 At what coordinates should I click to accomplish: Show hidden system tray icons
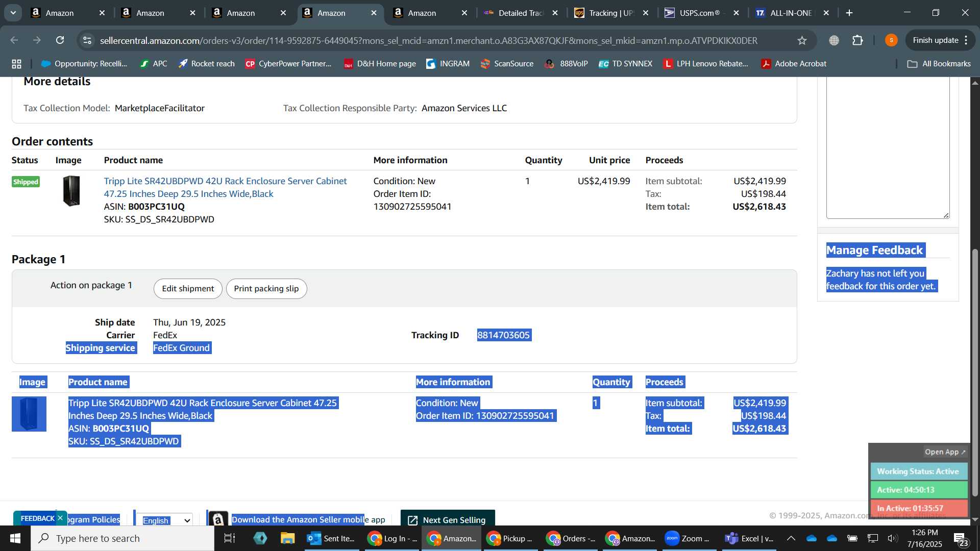pyautogui.click(x=791, y=538)
